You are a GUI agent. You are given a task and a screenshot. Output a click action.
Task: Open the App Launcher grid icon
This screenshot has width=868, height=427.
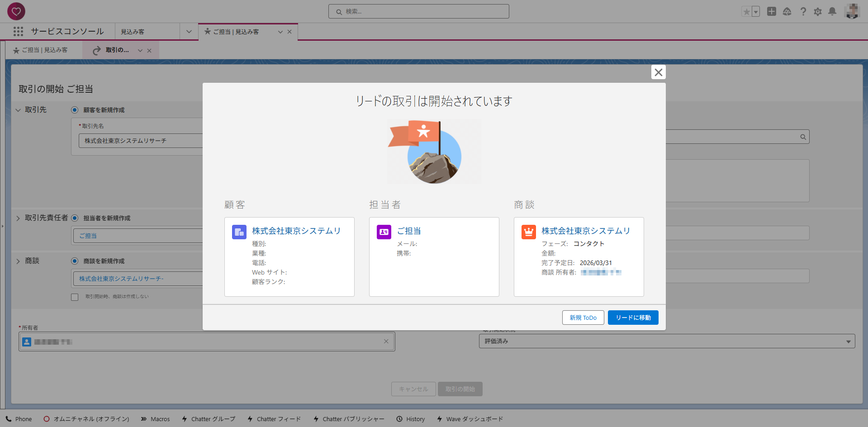(x=18, y=31)
